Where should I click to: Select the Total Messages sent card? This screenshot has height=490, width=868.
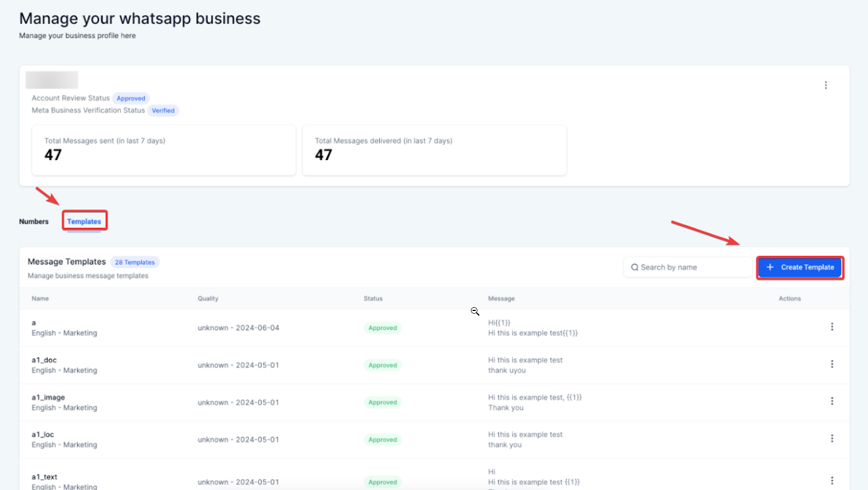coord(164,150)
